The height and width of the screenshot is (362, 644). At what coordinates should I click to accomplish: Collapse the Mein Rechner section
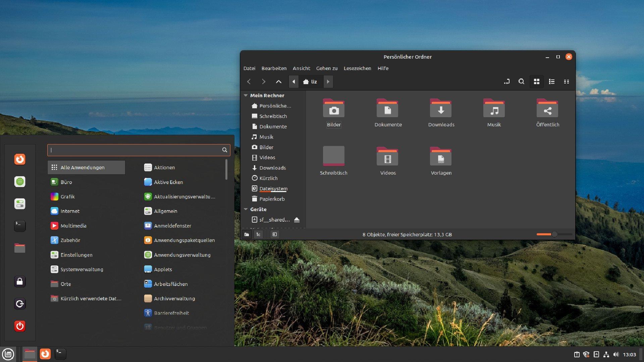point(246,95)
